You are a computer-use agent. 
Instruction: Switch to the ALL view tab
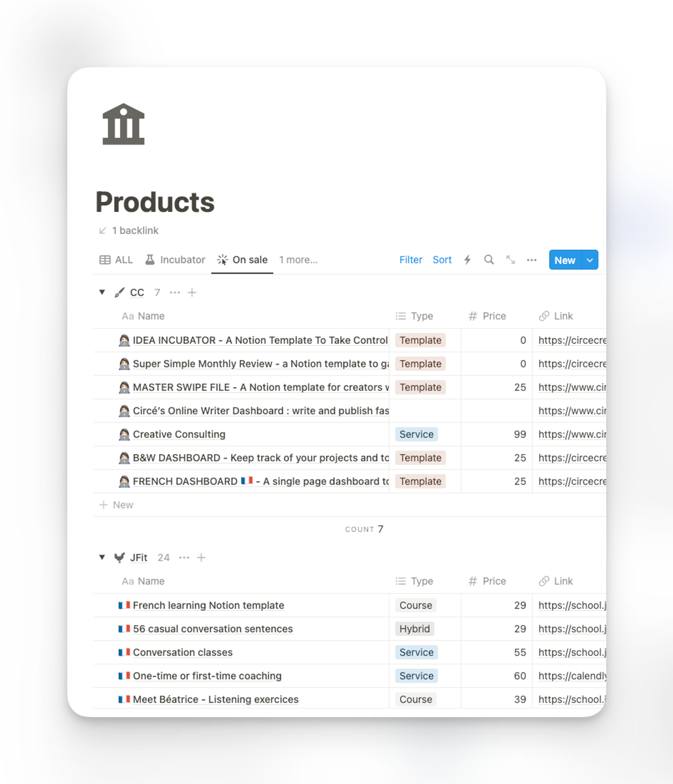pyautogui.click(x=116, y=260)
